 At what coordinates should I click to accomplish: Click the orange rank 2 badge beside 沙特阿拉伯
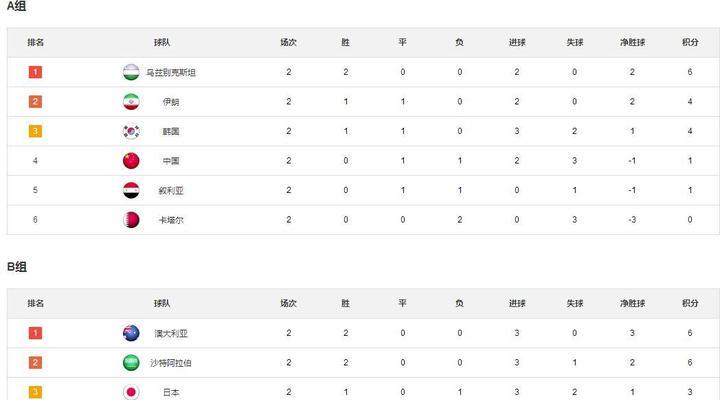click(x=35, y=362)
